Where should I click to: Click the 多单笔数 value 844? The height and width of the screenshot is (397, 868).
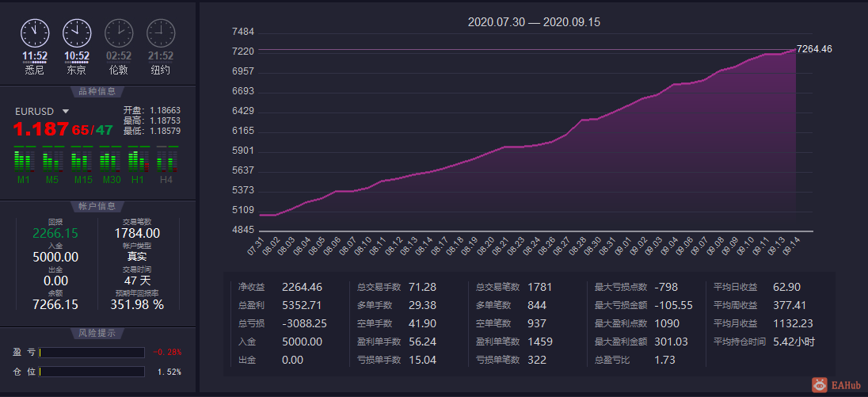tap(537, 305)
